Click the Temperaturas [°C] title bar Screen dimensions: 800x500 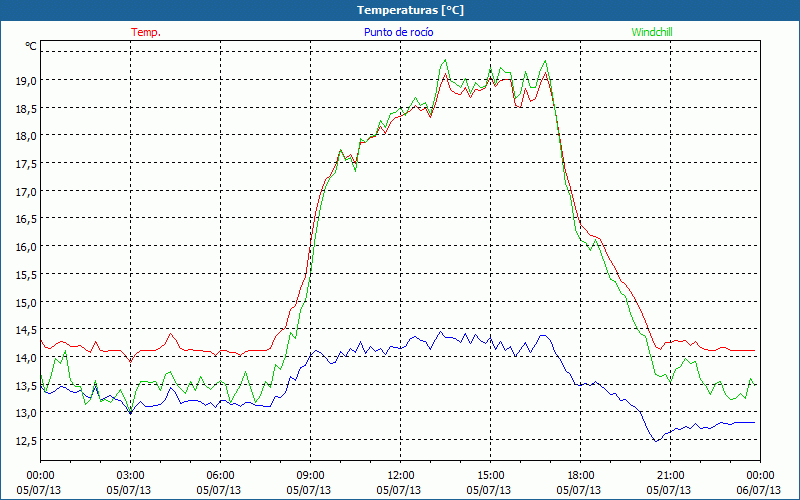pos(400,10)
